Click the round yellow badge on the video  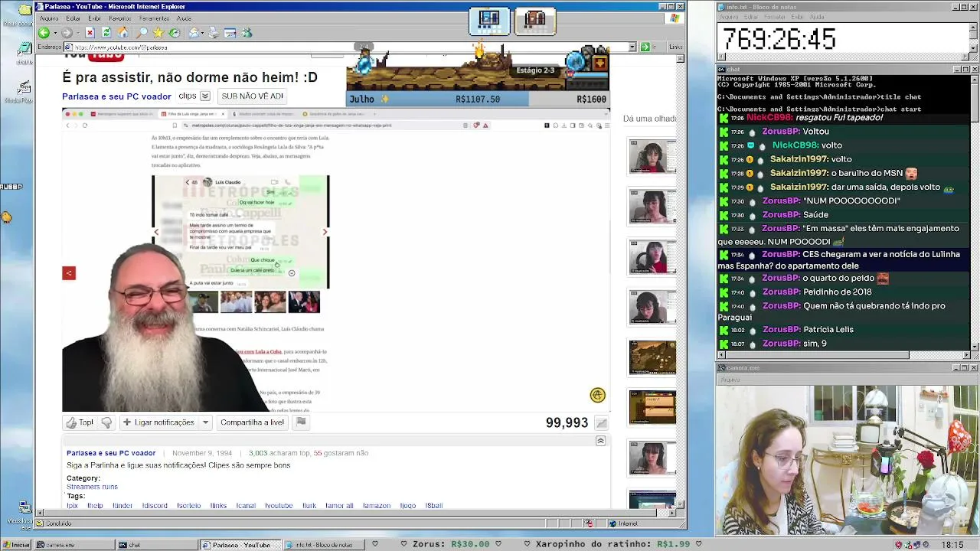click(598, 395)
